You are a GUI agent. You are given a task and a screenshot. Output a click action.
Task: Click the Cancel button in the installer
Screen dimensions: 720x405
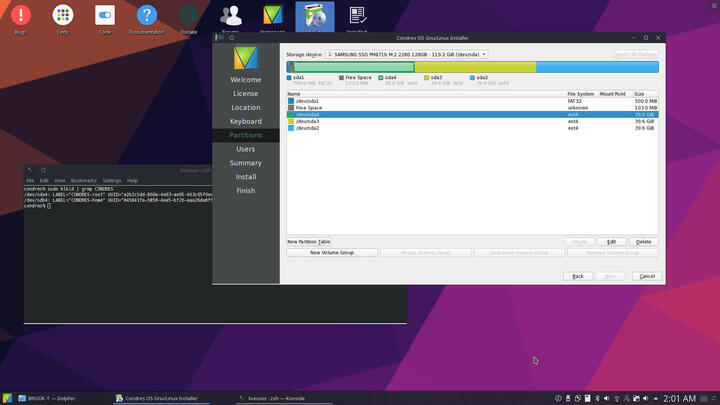647,276
